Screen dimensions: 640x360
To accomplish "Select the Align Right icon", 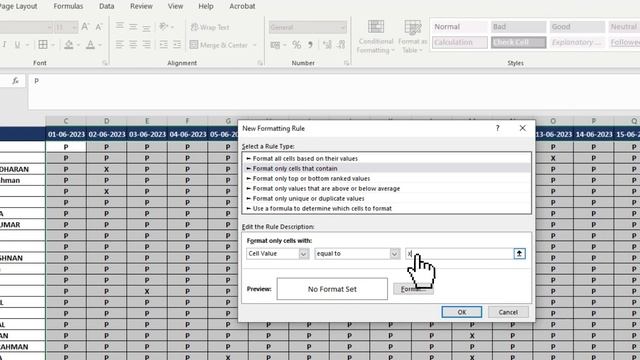I will click(147, 44).
